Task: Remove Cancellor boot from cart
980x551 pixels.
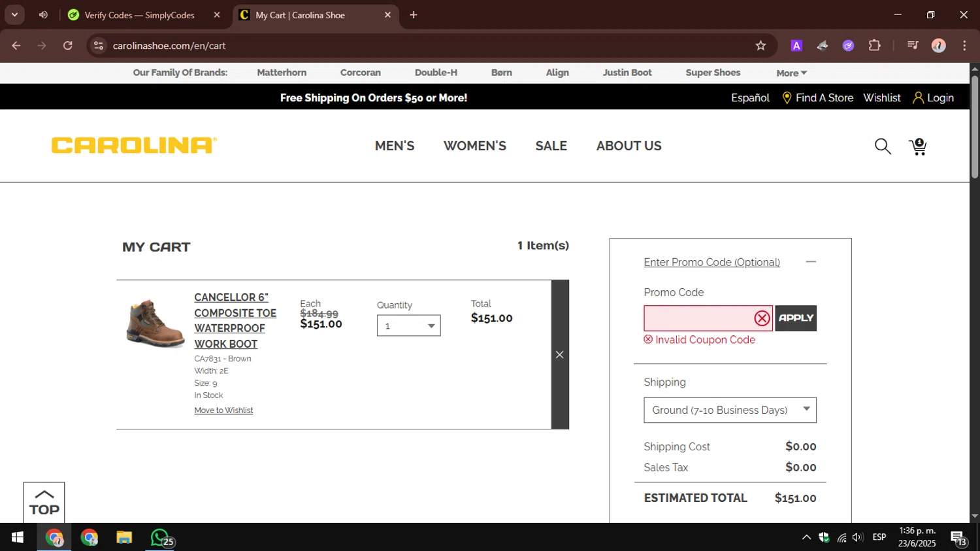Action: (x=560, y=354)
